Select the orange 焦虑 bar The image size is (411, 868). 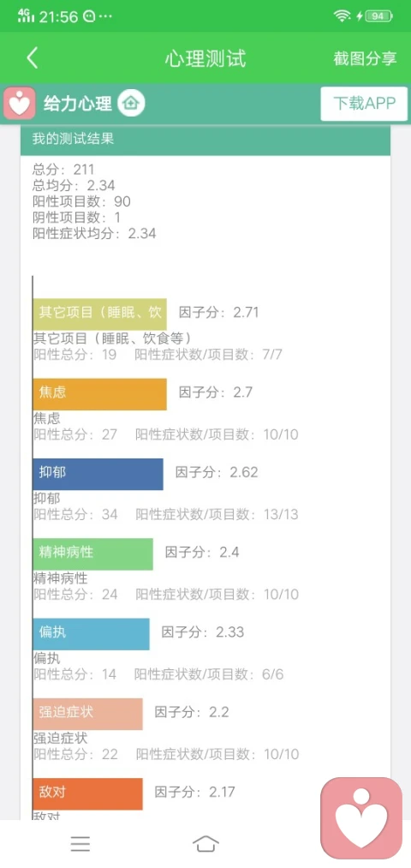coord(99,394)
